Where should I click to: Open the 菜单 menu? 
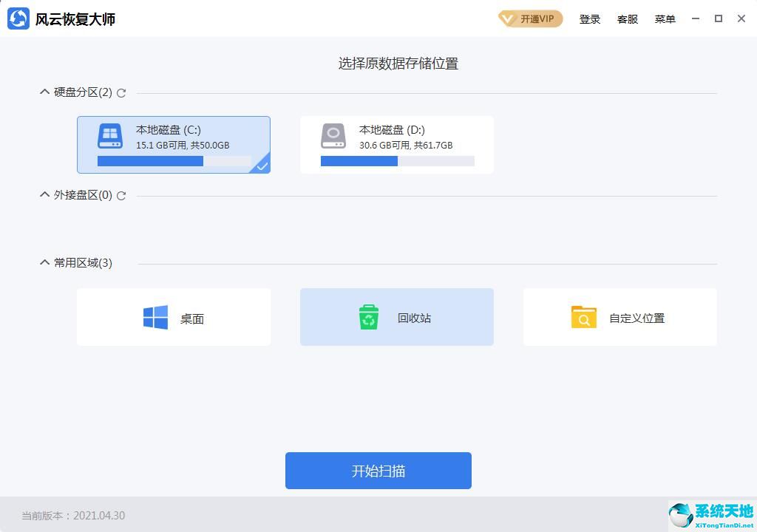(665, 19)
